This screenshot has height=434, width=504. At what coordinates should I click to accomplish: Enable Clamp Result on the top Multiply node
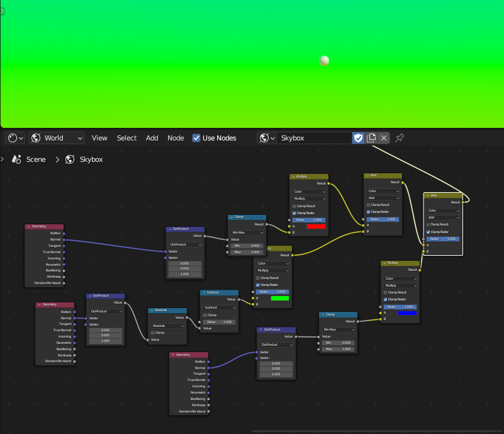click(x=294, y=205)
